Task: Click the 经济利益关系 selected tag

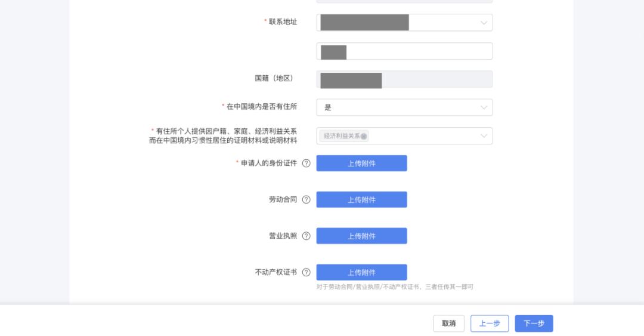Action: tap(342, 136)
